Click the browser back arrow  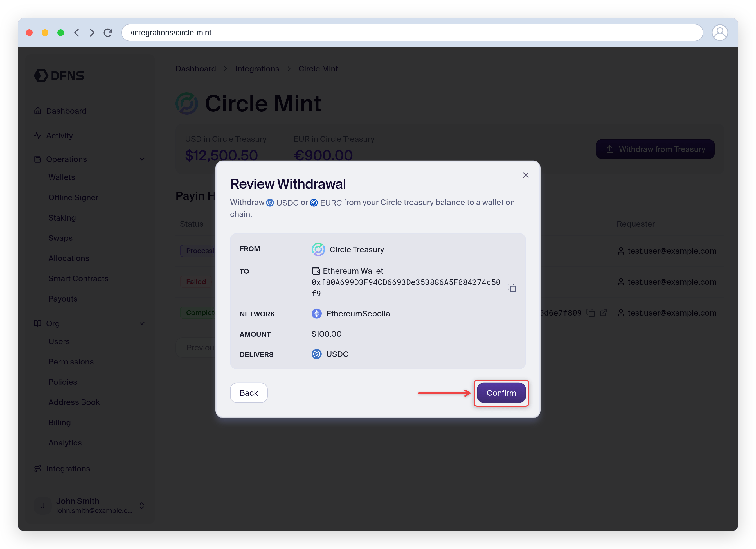click(77, 33)
